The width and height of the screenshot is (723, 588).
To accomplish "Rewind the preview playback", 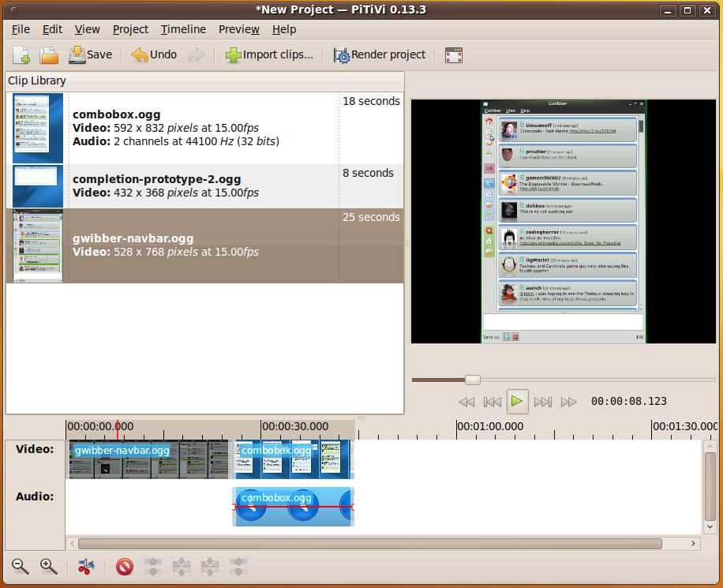I will point(466,403).
